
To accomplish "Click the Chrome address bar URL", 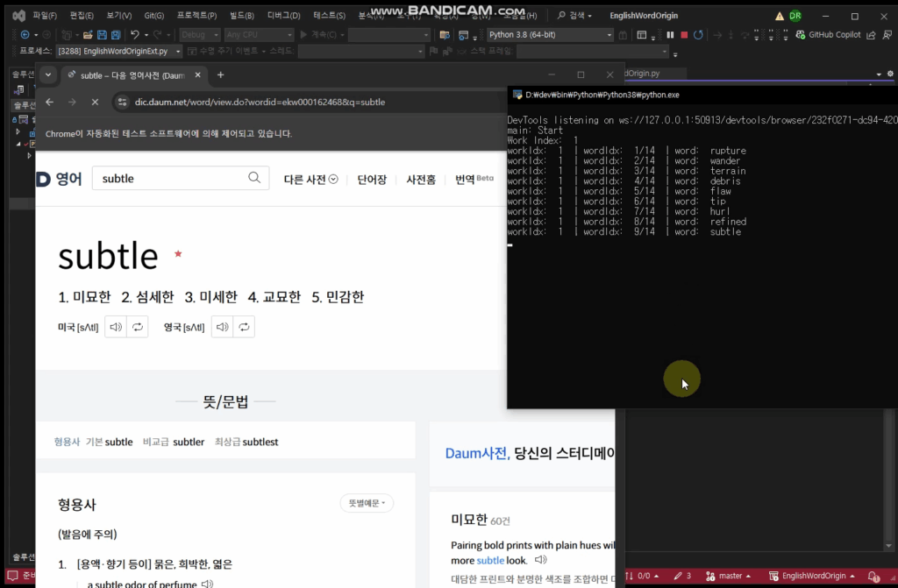I will point(260,102).
